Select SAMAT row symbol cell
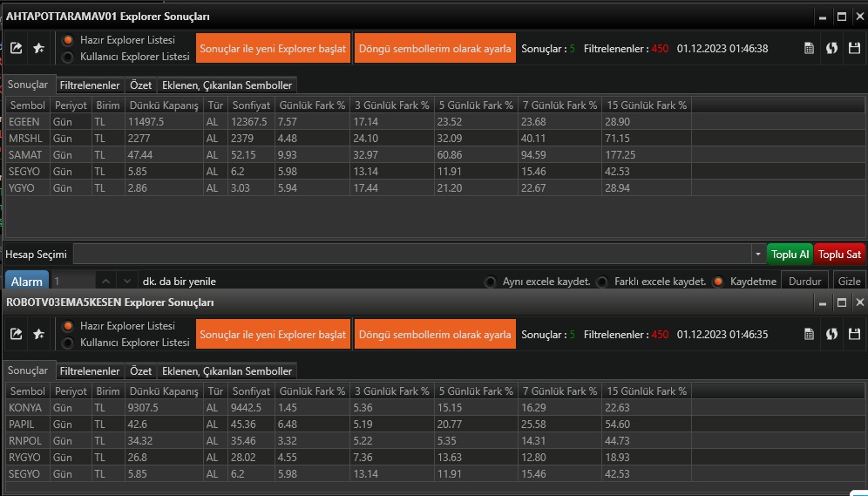The image size is (868, 496). (28, 155)
